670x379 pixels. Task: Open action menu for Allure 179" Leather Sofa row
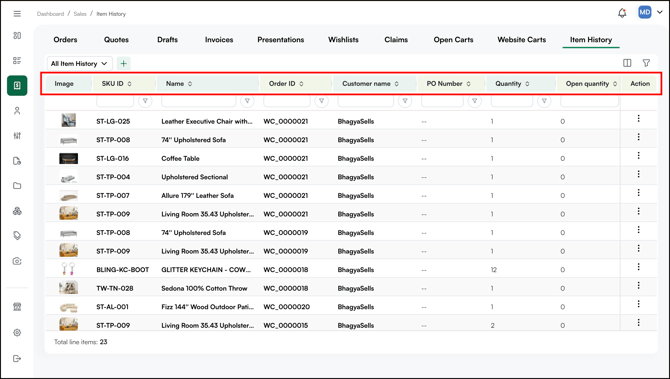point(638,193)
